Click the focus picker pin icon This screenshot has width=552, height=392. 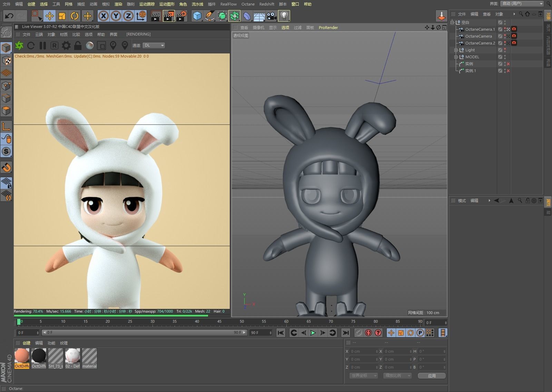click(x=113, y=46)
